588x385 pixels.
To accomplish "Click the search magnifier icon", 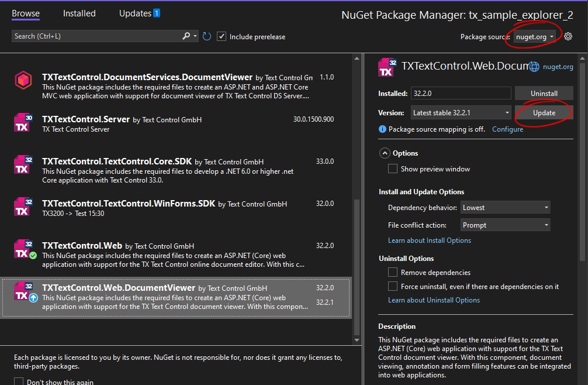I will [x=186, y=36].
